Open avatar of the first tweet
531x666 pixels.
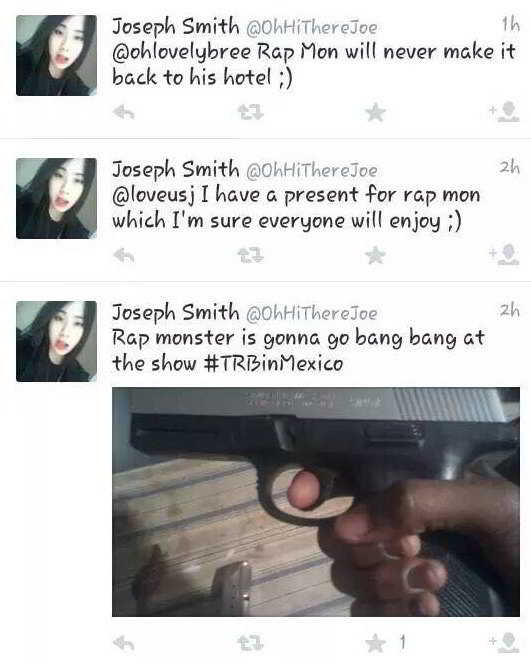point(56,55)
